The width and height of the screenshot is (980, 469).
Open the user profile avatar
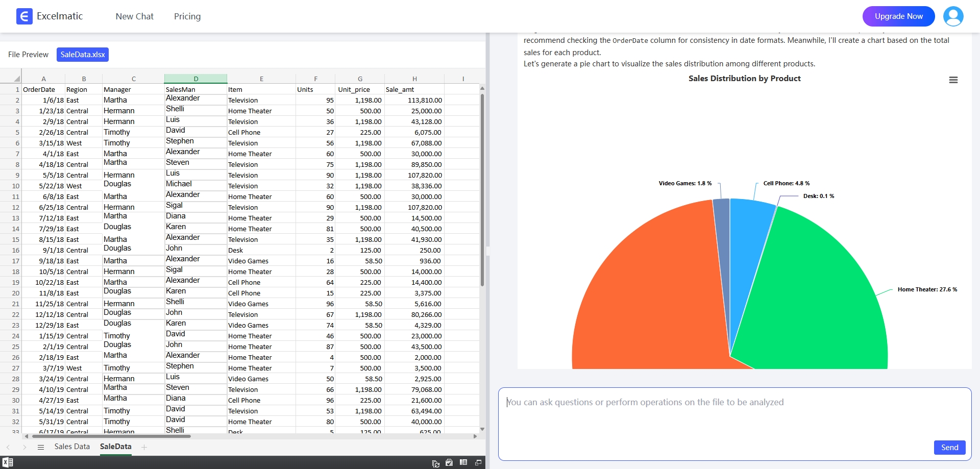click(953, 16)
